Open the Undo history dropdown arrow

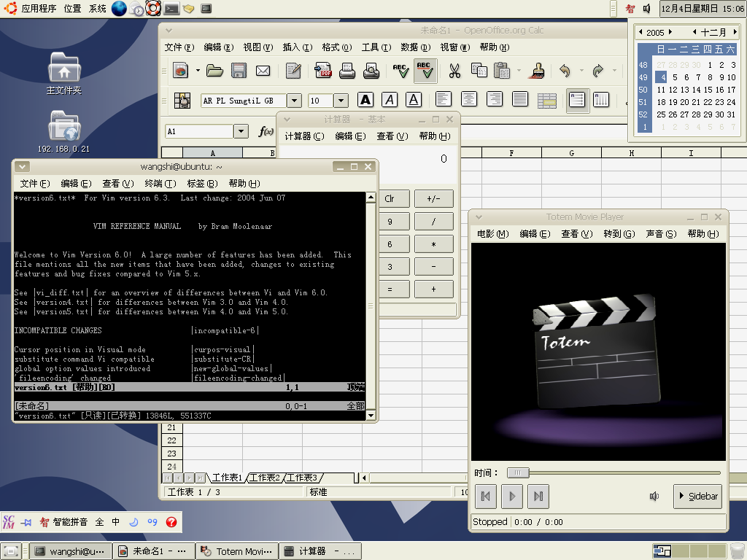[581, 71]
